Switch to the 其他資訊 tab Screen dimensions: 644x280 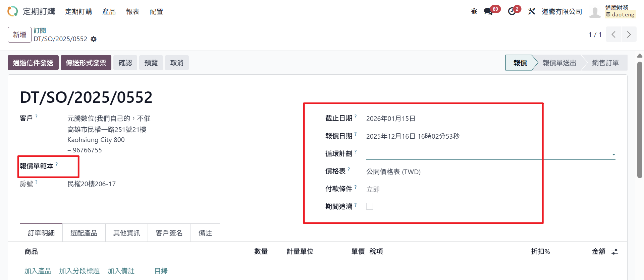coord(126,233)
